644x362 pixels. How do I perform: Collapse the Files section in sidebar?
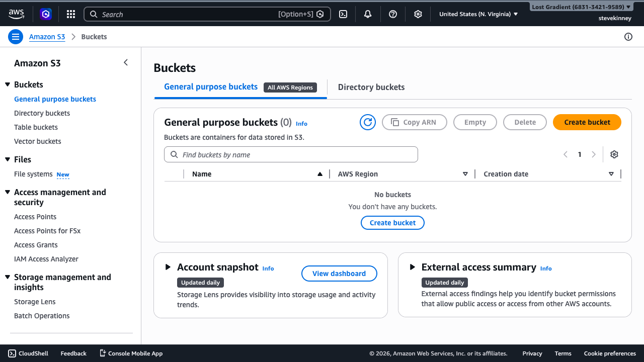coord(8,159)
